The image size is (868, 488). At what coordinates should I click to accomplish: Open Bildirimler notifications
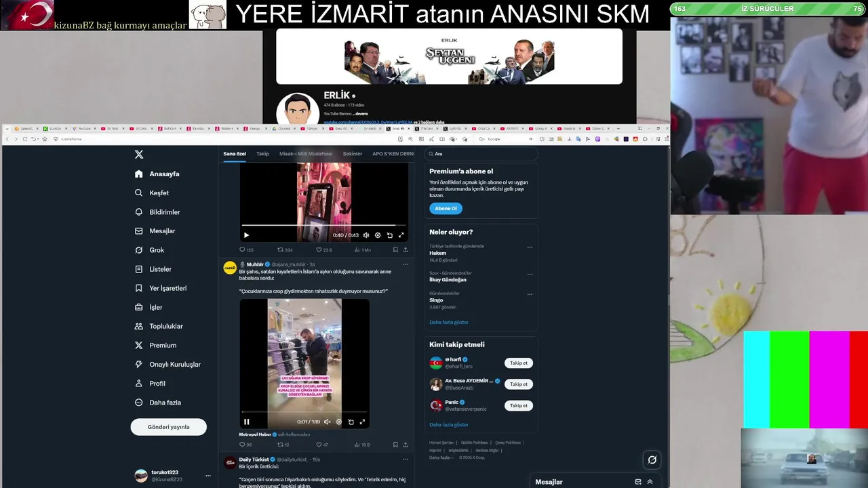click(x=157, y=212)
